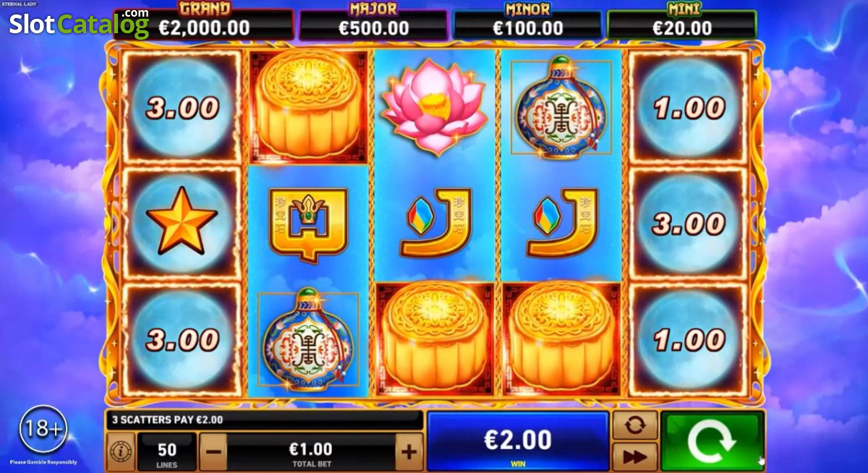Screen dimensions: 868x473
Task: Click the 18+ responsible gambling badge
Action: (x=43, y=429)
